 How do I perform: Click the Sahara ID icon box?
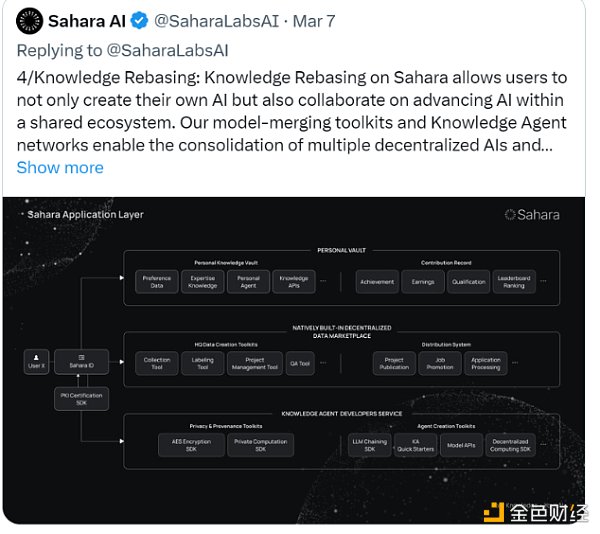[82, 362]
